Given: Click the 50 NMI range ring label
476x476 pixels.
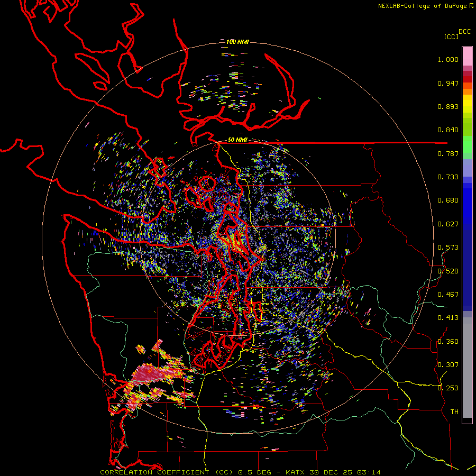Looking at the screenshot, I should coord(237,140).
